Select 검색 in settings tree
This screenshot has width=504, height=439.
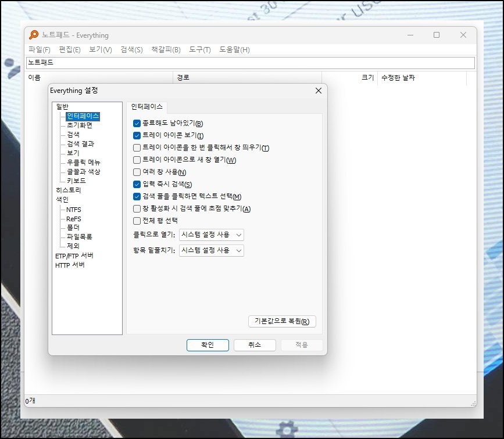73,135
